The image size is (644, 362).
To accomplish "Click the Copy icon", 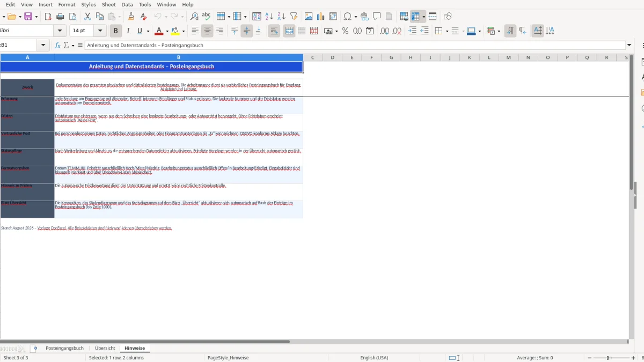I will coord(99,17).
